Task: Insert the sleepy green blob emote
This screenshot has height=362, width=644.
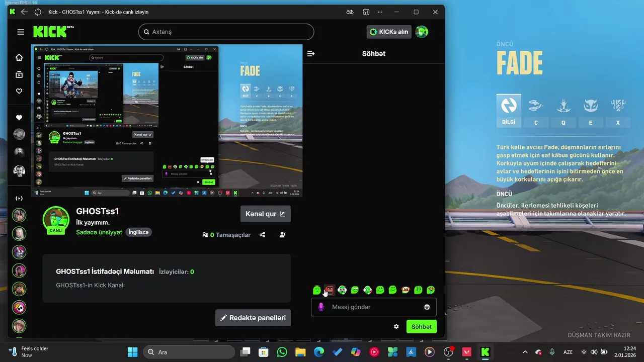Action: click(316, 290)
